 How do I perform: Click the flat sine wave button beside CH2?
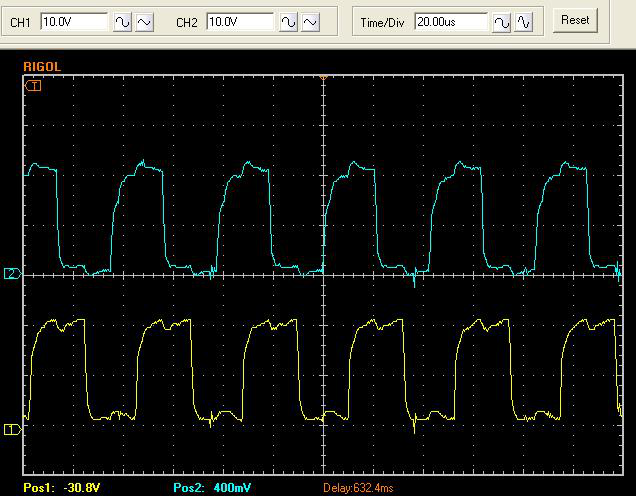pos(310,22)
